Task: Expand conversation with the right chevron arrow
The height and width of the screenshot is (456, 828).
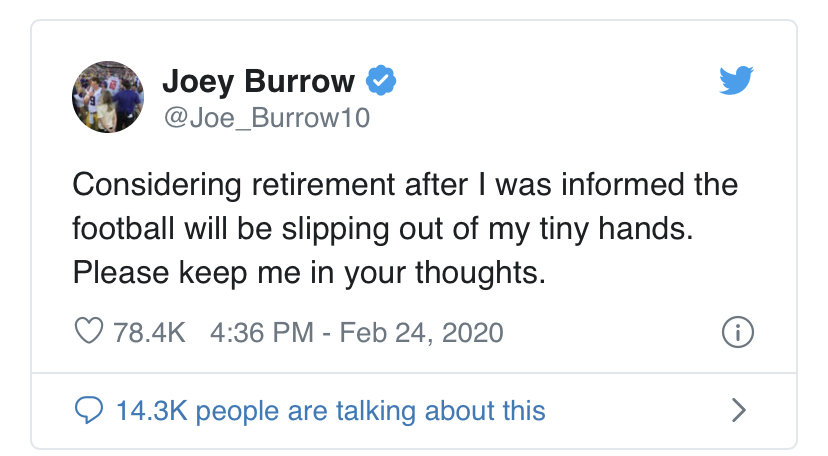Action: pos(739,410)
